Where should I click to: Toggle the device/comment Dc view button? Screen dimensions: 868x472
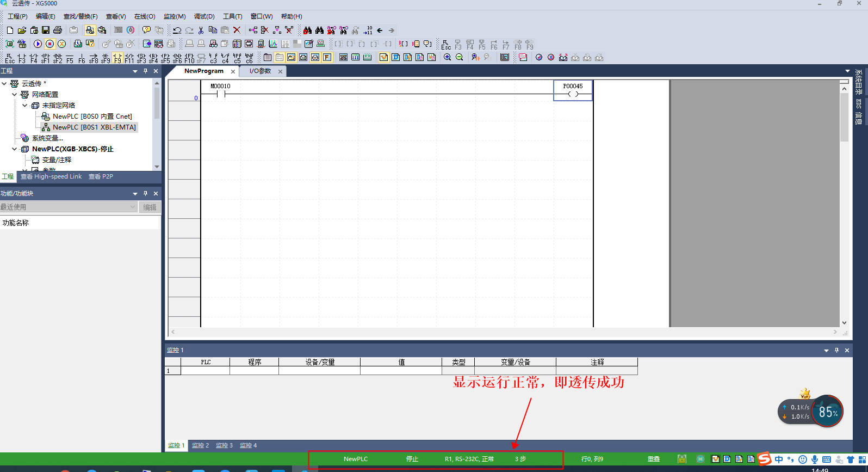point(419,58)
